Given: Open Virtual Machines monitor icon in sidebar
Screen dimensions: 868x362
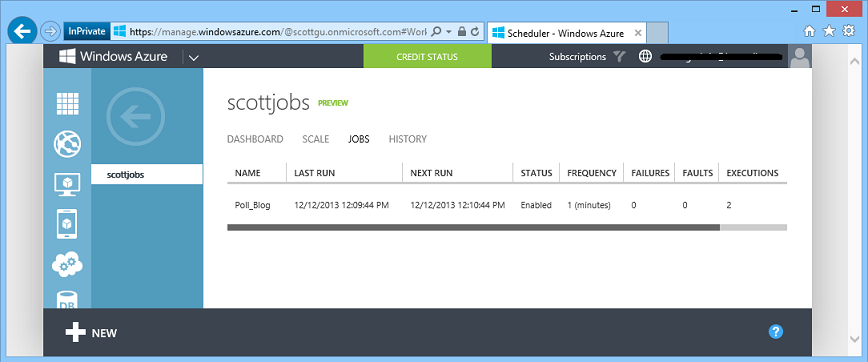Looking at the screenshot, I should coord(68,184).
